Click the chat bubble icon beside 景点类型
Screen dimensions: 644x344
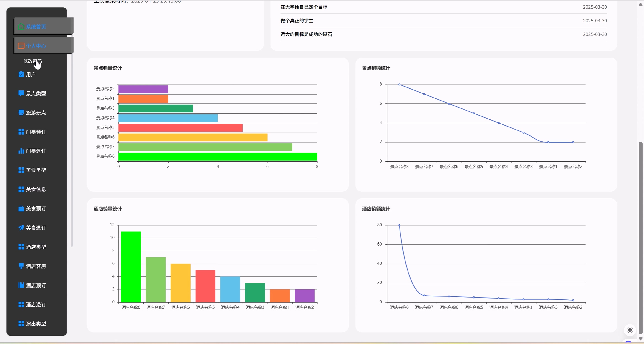pos(21,93)
